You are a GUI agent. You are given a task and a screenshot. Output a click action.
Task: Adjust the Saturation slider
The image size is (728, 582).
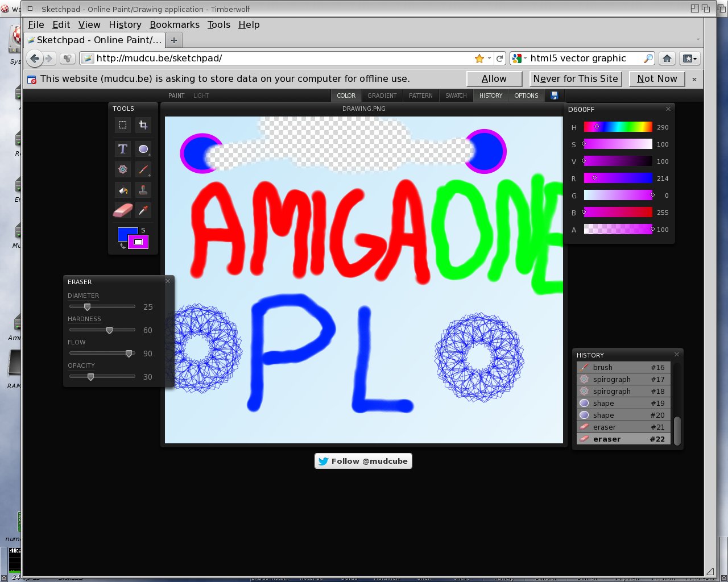coord(618,144)
